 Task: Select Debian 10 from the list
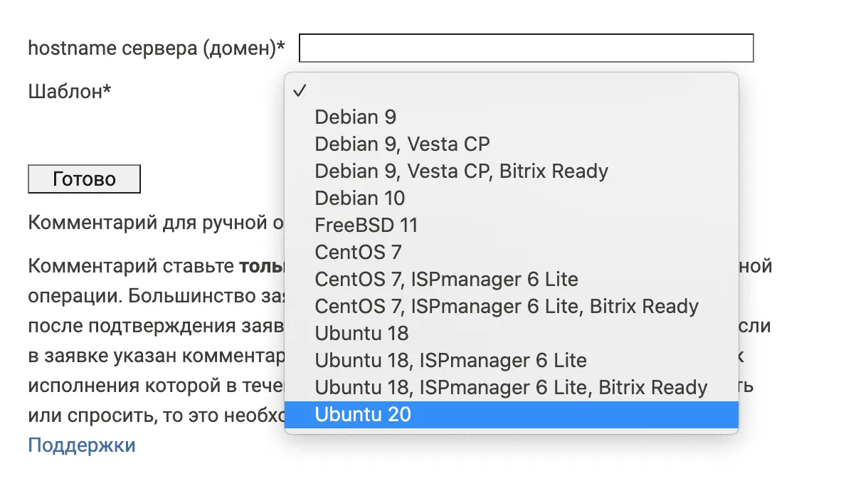[x=360, y=198]
